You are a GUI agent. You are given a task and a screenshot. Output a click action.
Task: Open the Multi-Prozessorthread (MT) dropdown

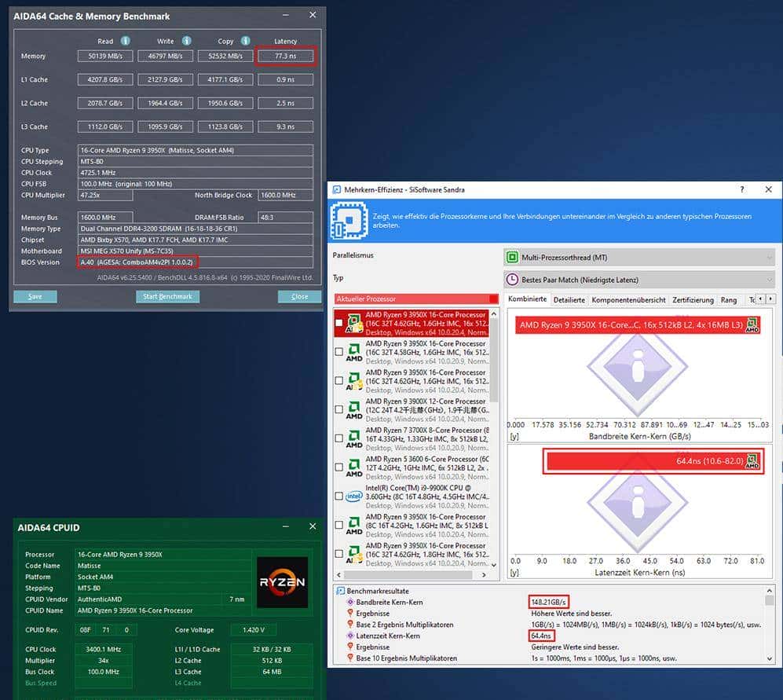pyautogui.click(x=638, y=257)
